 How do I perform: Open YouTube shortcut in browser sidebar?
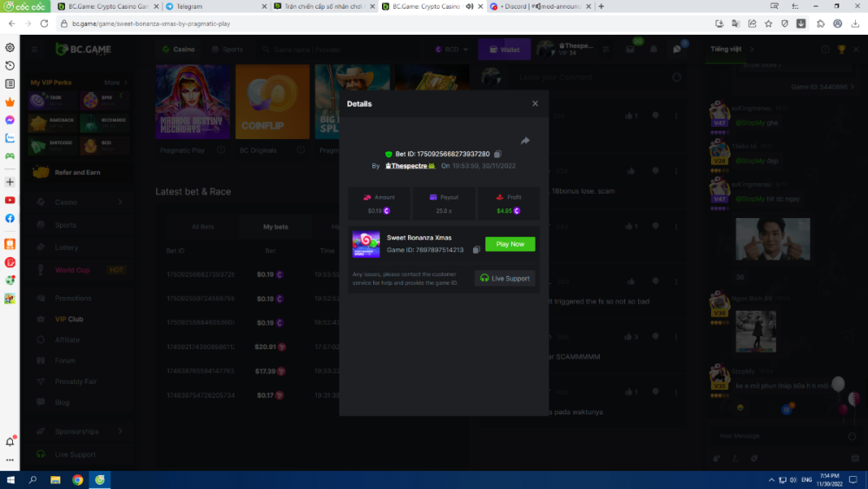coord(10,200)
